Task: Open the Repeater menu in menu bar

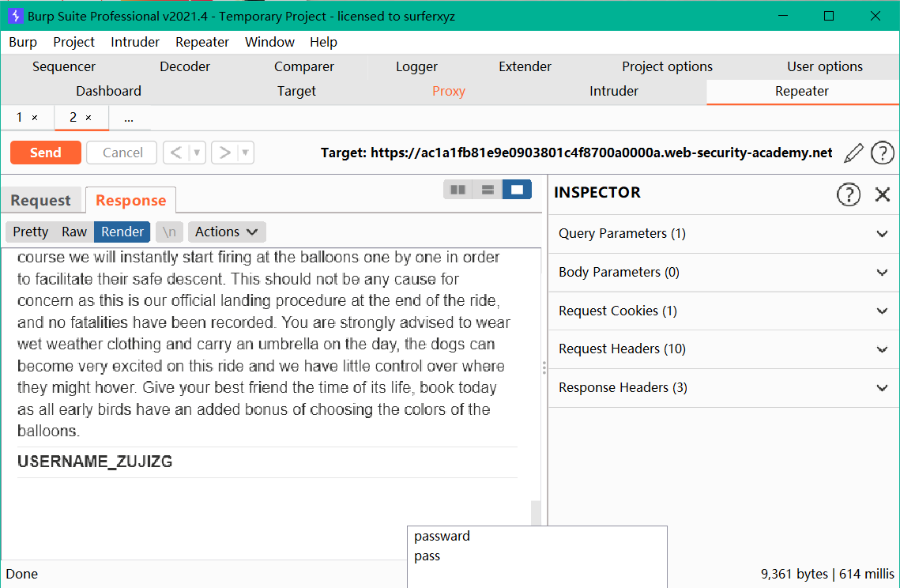Action: point(202,43)
